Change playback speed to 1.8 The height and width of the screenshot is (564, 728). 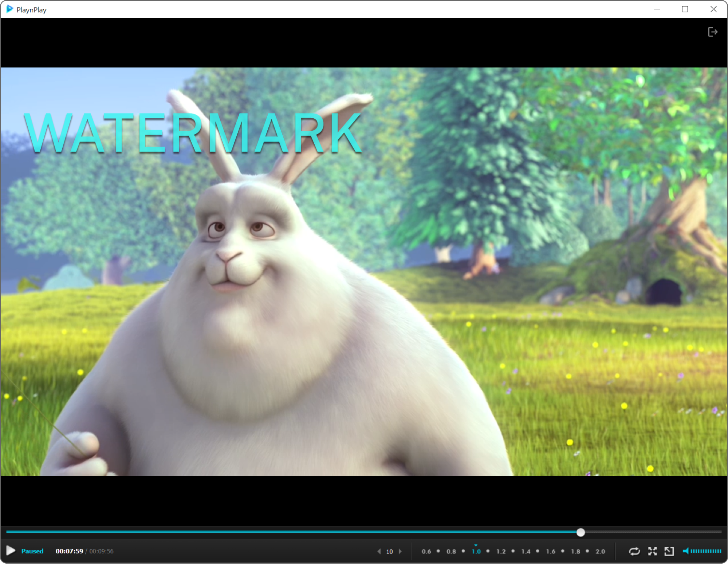tap(575, 552)
